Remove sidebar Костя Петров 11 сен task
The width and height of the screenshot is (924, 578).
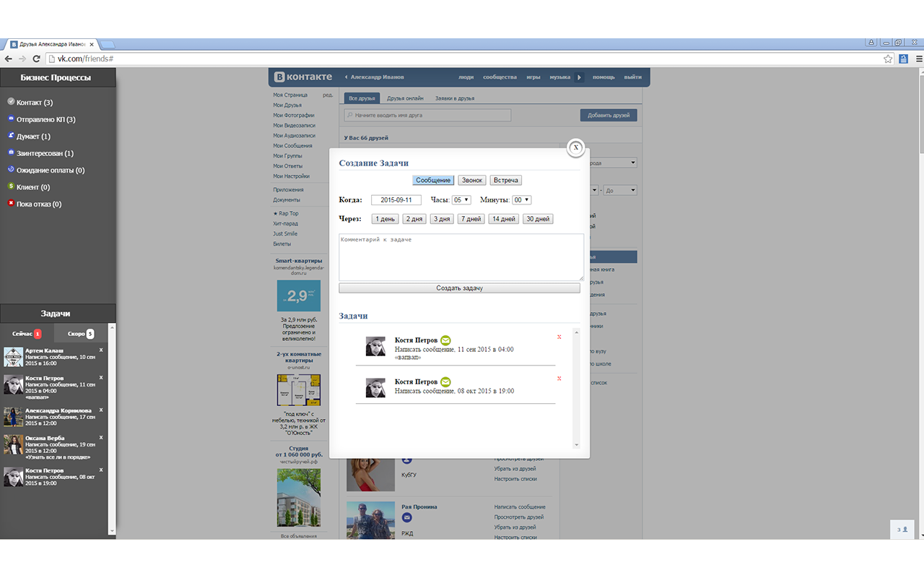[x=101, y=377]
